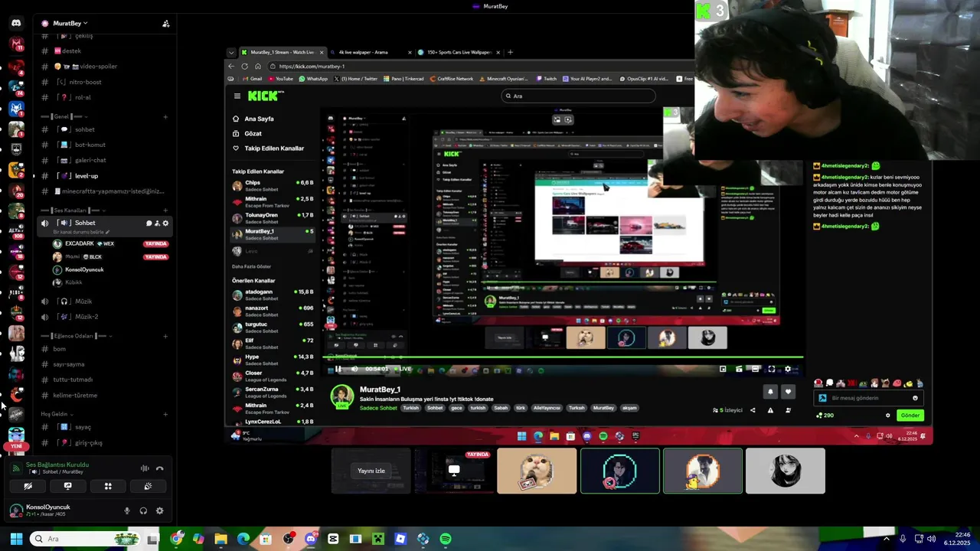Open YouTube bookmark in streamed browser
Image resolution: width=980 pixels, height=551 pixels.
pos(280,79)
